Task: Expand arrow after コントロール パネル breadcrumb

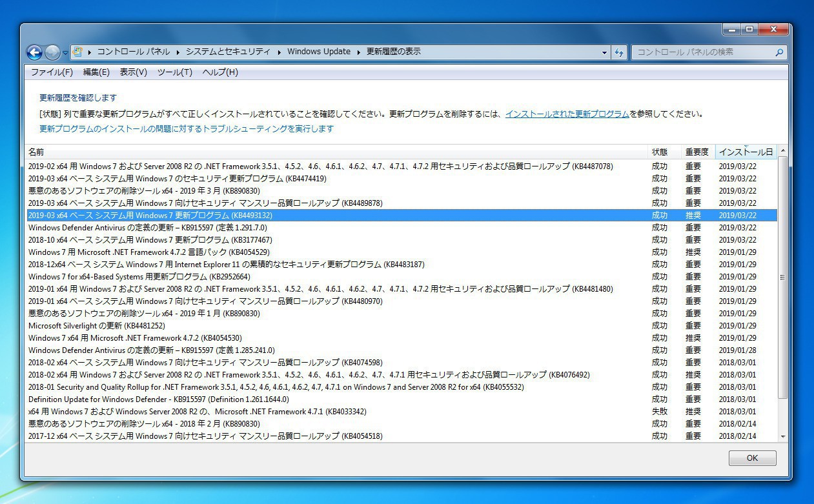Action: pos(178,52)
